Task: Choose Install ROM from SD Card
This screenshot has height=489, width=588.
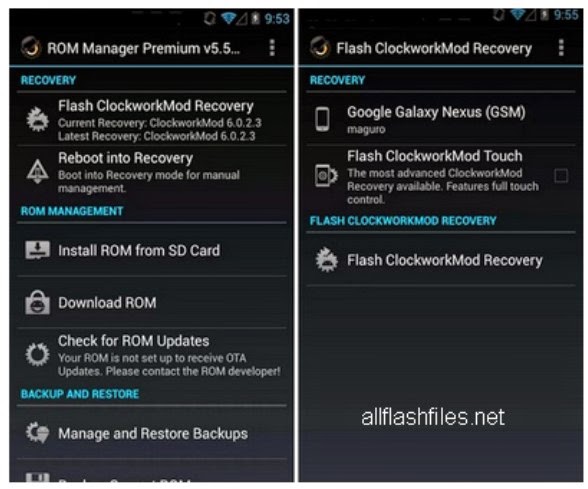Action: click(x=152, y=250)
